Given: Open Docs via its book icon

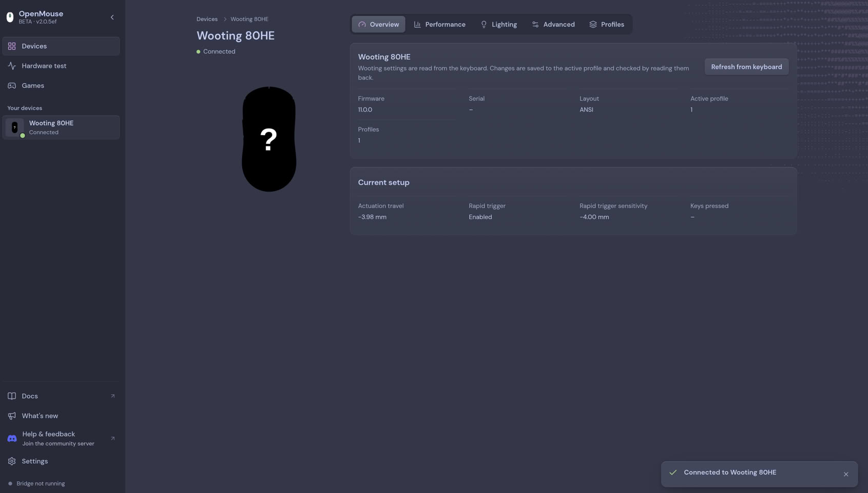Looking at the screenshot, I should click(x=12, y=396).
